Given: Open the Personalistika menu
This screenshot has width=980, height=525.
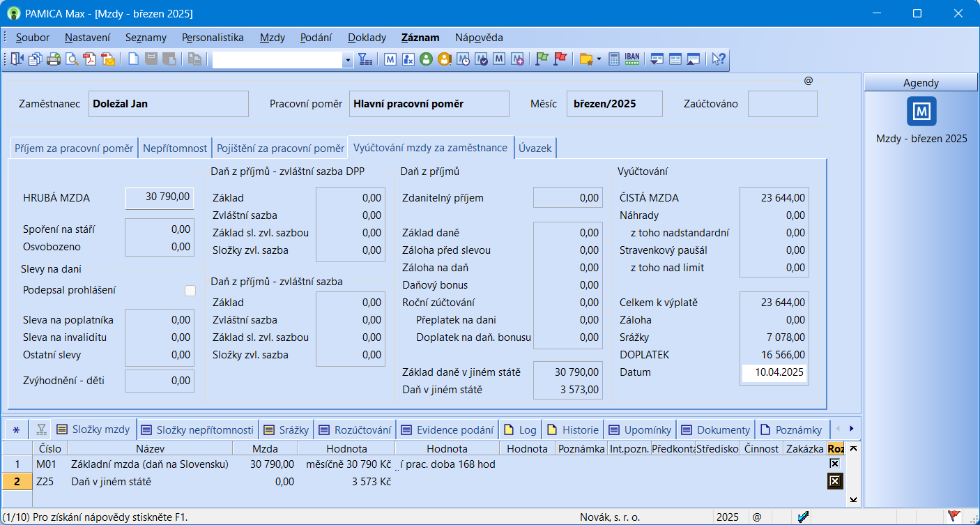Looking at the screenshot, I should (x=213, y=38).
